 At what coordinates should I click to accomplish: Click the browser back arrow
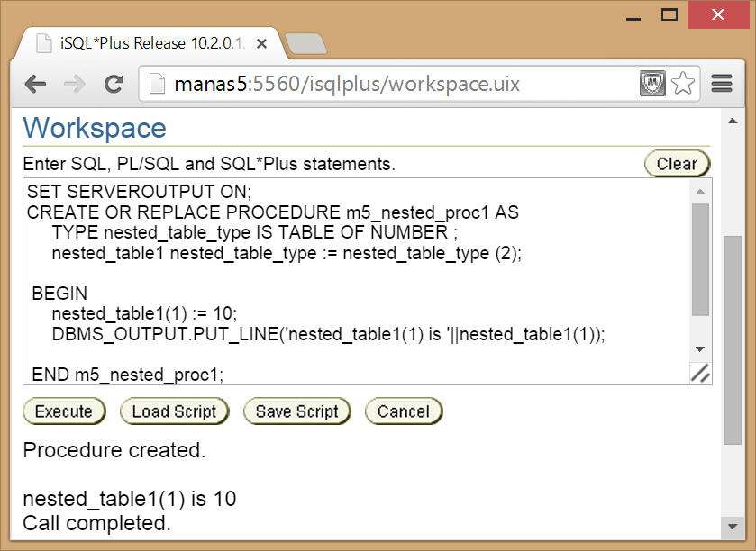(x=35, y=84)
